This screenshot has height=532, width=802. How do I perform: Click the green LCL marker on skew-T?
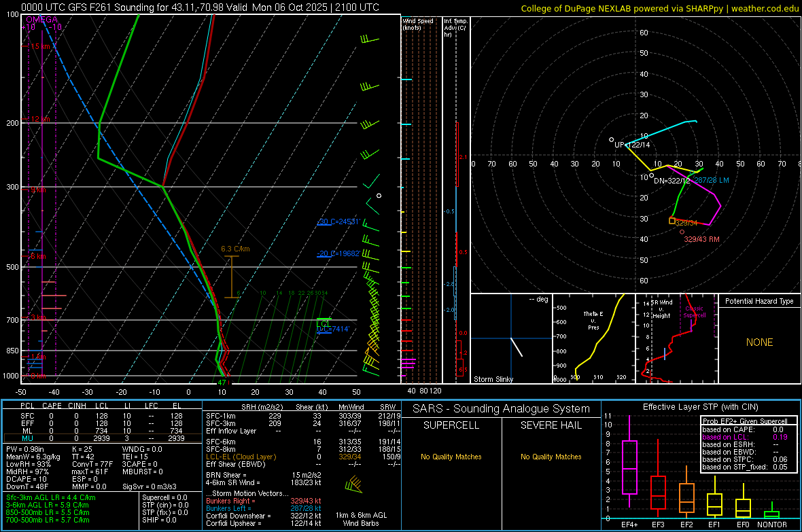click(324, 324)
